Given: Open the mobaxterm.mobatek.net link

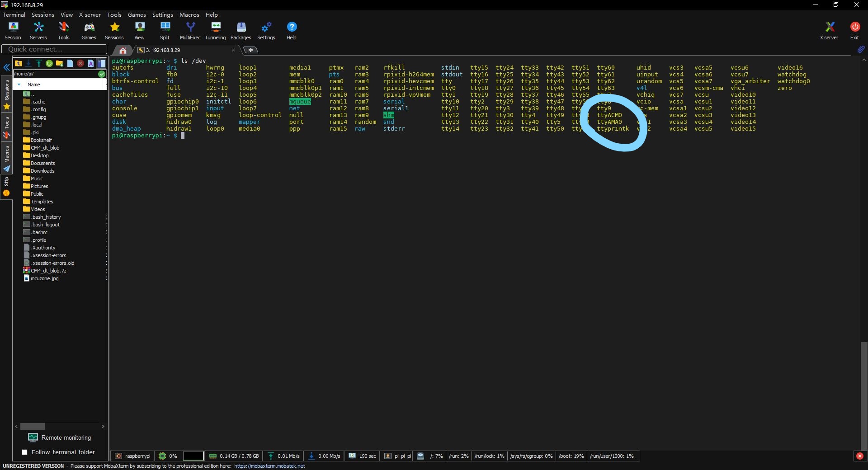Looking at the screenshot, I should coord(269,466).
